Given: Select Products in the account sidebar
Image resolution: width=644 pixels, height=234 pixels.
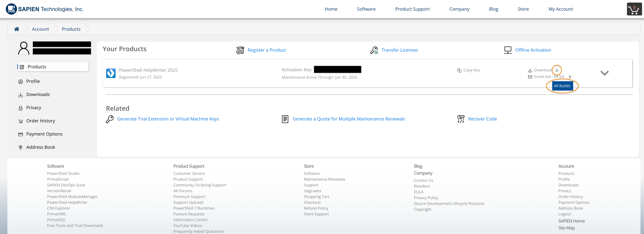Looking at the screenshot, I should coord(53,67).
